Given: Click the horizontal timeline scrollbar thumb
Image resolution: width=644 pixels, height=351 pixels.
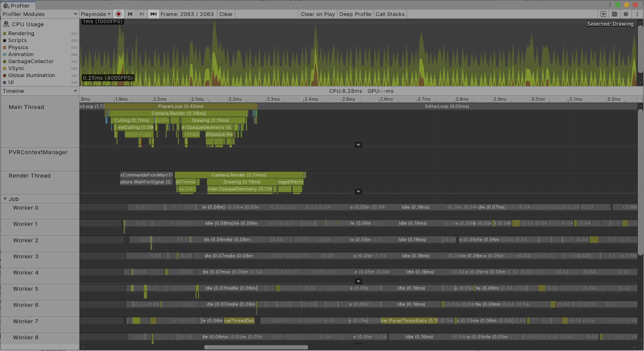Looking at the screenshot, I should pyautogui.click(x=256, y=347).
